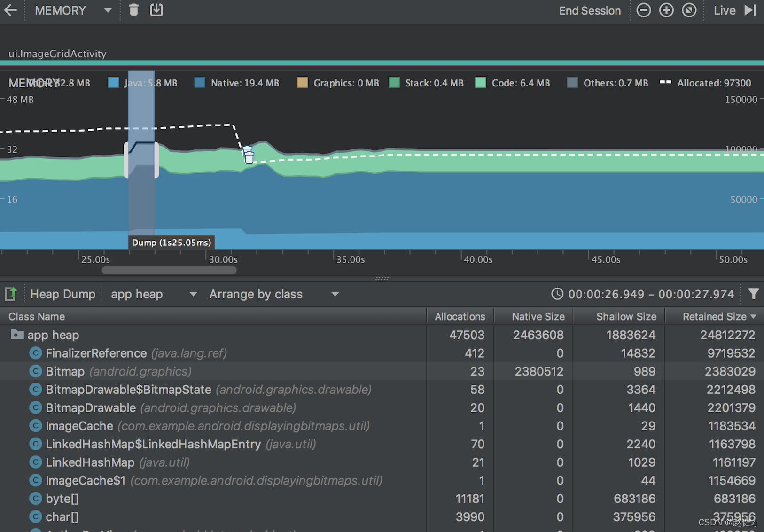Zoom in with the plus circle icon

tap(666, 10)
